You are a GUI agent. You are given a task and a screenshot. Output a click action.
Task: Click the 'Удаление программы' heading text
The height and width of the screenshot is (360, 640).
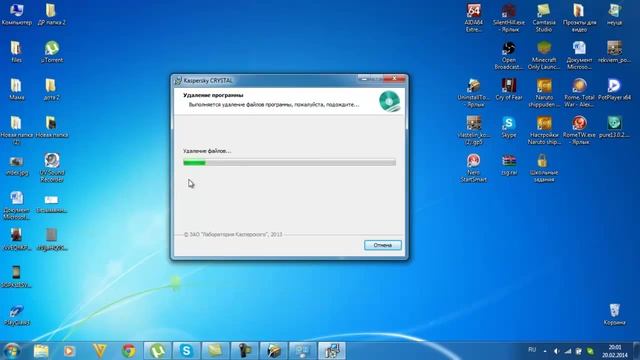(x=213, y=95)
